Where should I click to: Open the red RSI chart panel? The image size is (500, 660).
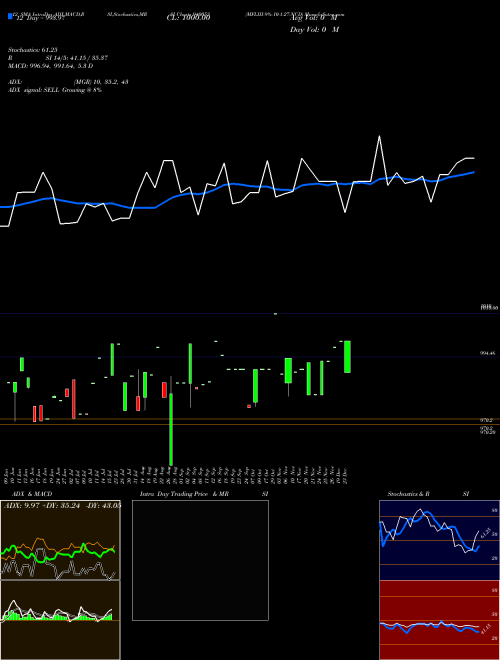439,620
